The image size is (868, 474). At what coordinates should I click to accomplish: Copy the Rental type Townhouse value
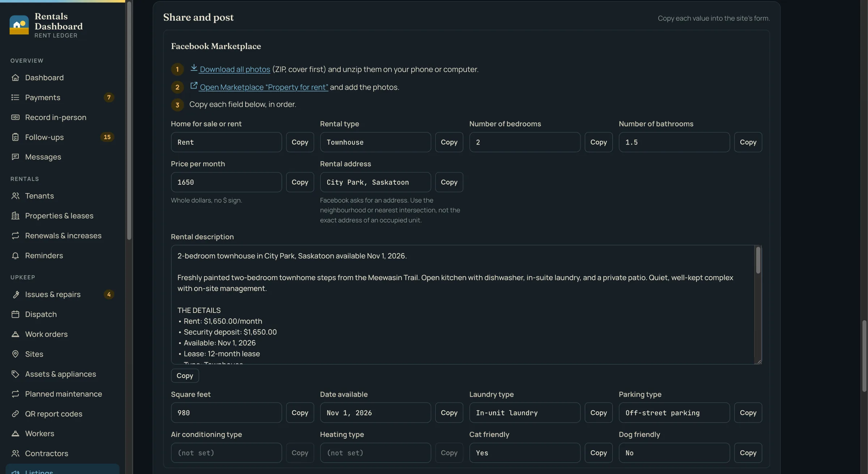[449, 142]
